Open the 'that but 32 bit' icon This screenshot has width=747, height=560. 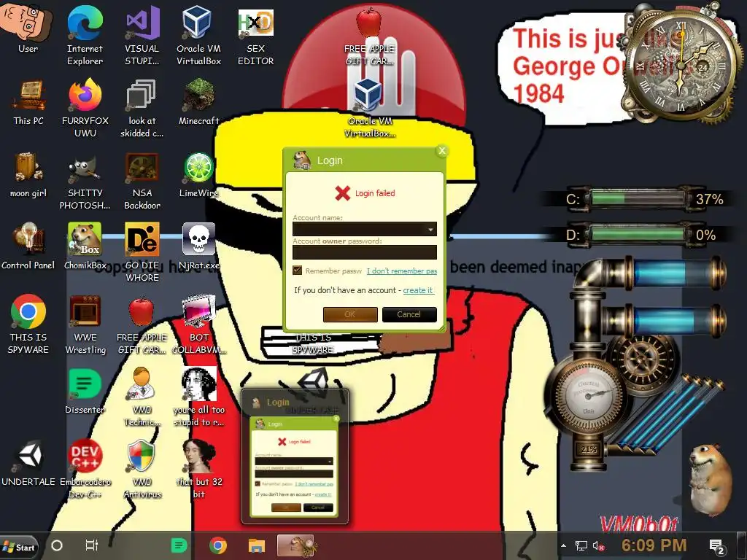click(198, 469)
